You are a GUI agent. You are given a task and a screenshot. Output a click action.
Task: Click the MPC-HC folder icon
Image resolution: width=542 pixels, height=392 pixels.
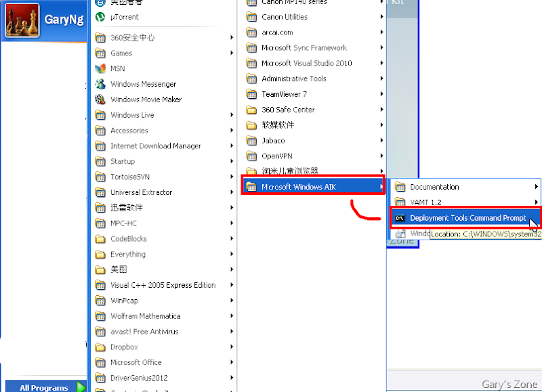[x=100, y=223]
